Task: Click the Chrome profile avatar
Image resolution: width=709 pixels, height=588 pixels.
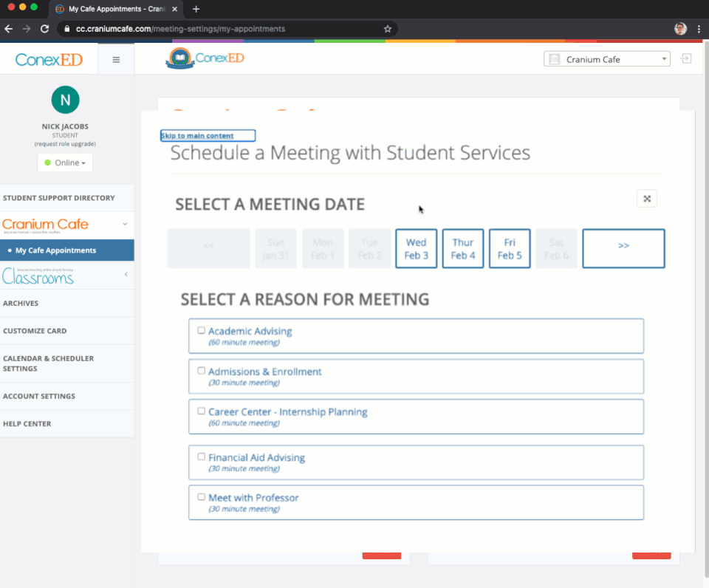Action: [x=680, y=29]
